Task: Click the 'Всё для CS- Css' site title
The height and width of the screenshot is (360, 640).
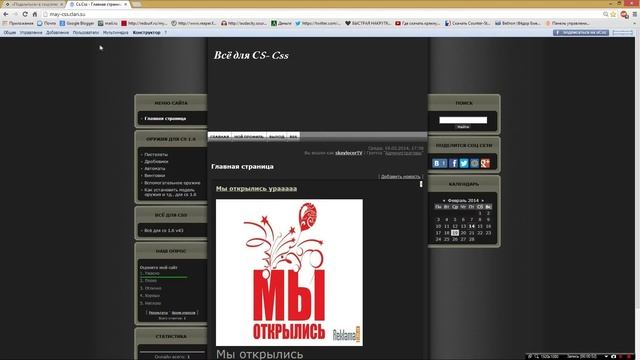Action: [251, 56]
